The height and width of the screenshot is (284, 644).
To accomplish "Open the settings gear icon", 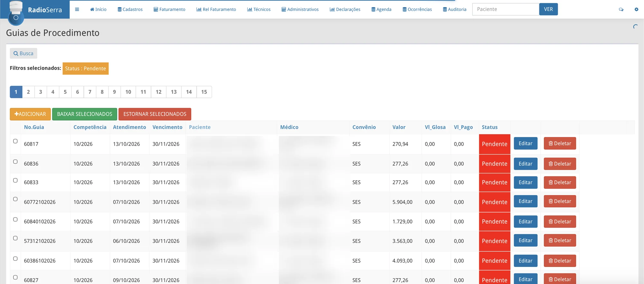I will [636, 9].
